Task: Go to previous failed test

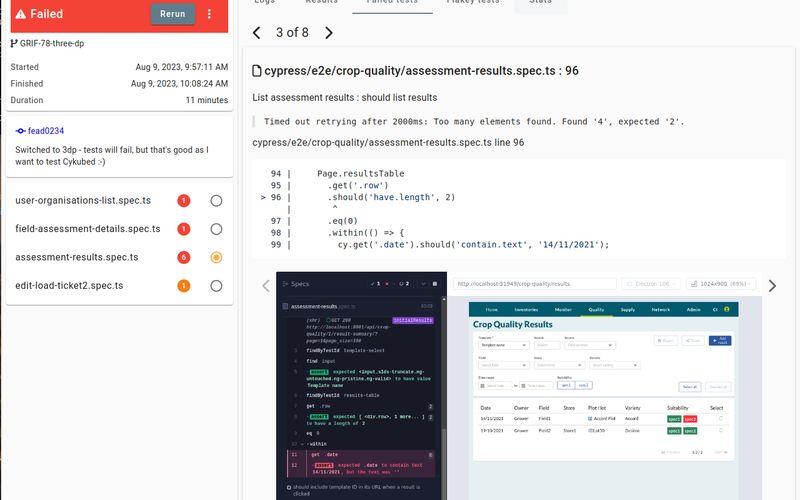Action: click(x=257, y=33)
